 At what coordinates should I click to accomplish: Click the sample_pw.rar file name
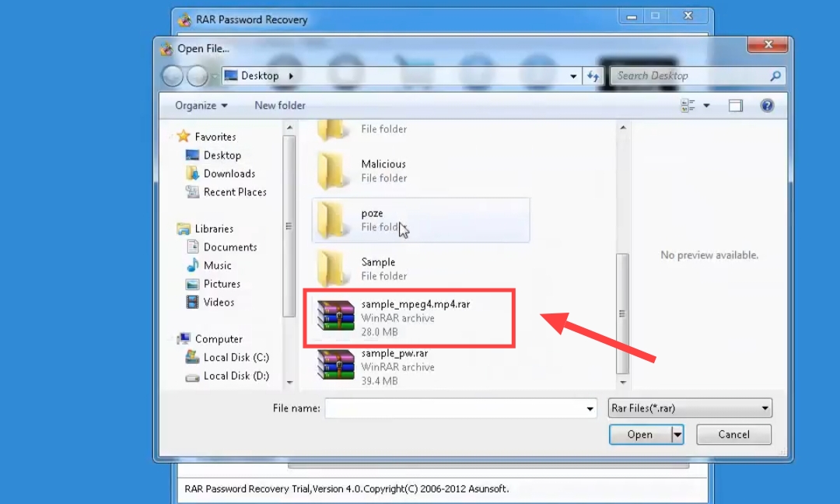pyautogui.click(x=394, y=353)
